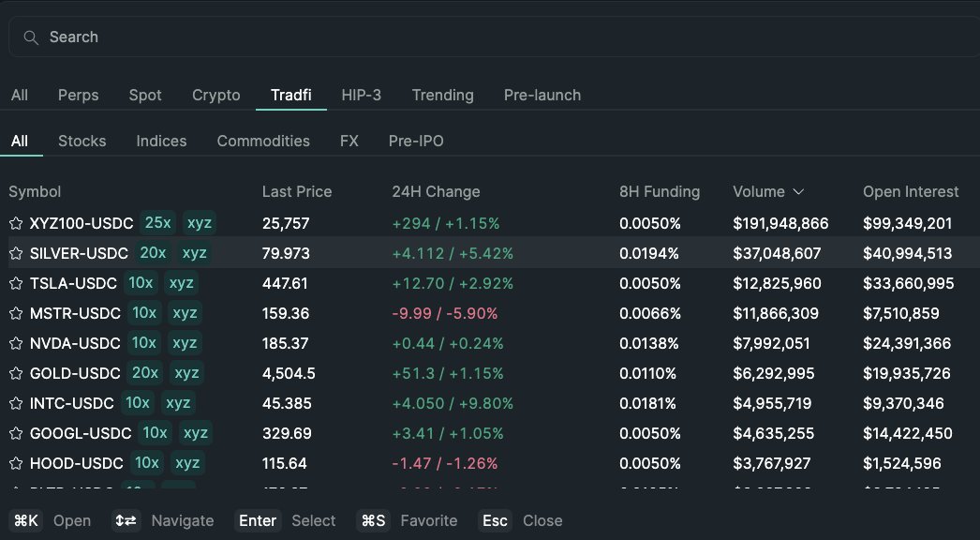
Task: Favorite SILVER-USDC with its star icon
Action: [16, 253]
